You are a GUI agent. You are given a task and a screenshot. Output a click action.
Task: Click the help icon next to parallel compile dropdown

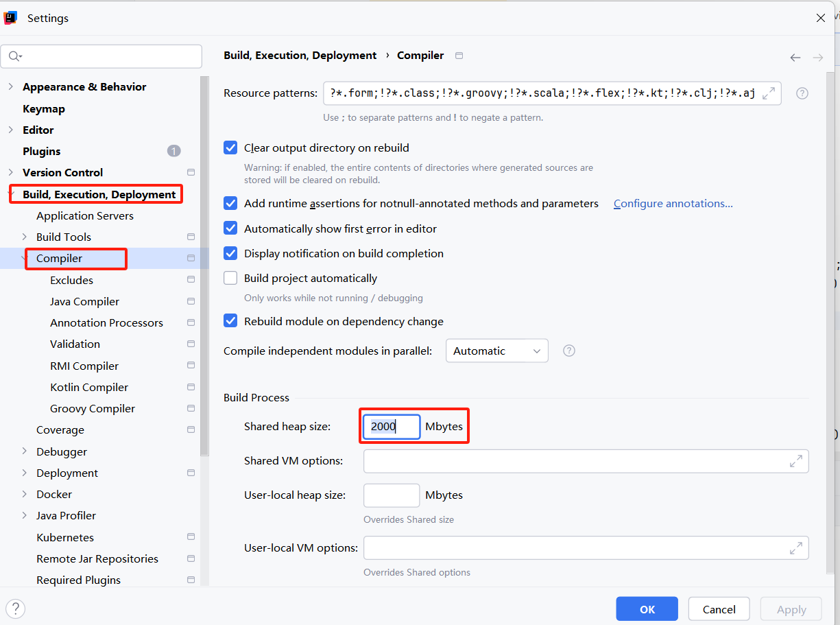568,351
